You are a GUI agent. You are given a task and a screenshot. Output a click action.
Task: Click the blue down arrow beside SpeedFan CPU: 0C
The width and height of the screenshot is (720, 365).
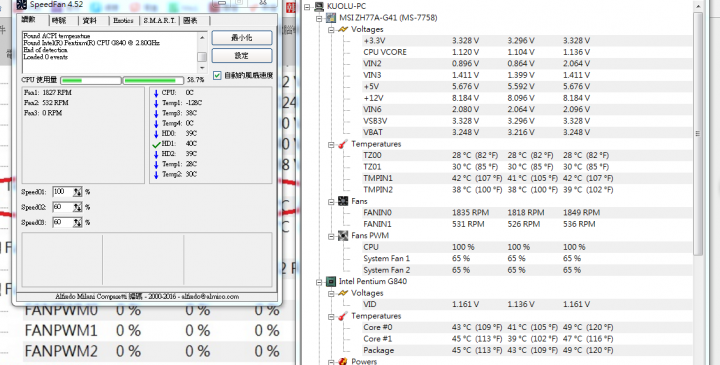point(156,93)
